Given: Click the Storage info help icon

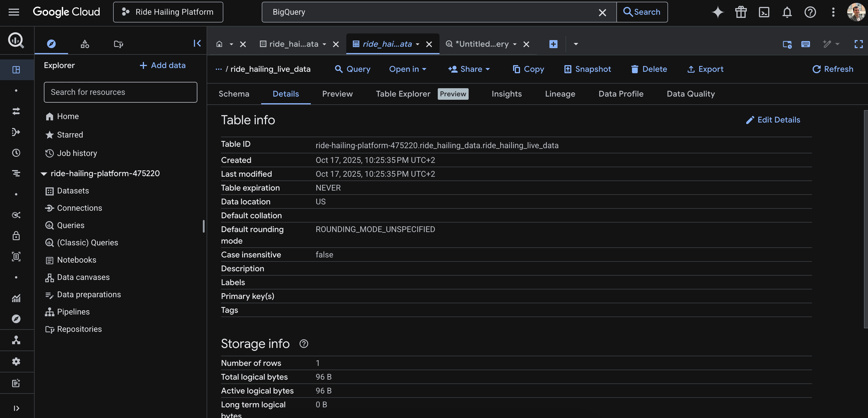Looking at the screenshot, I should click(x=304, y=344).
